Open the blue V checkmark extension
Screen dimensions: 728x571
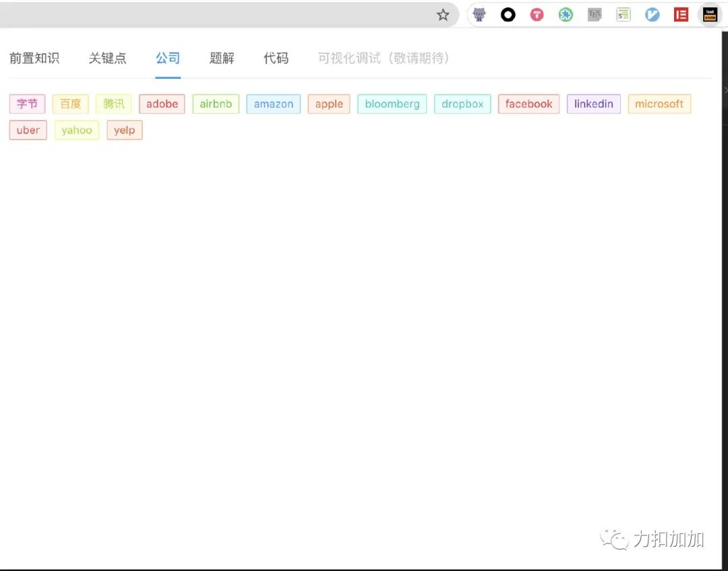pos(652,15)
